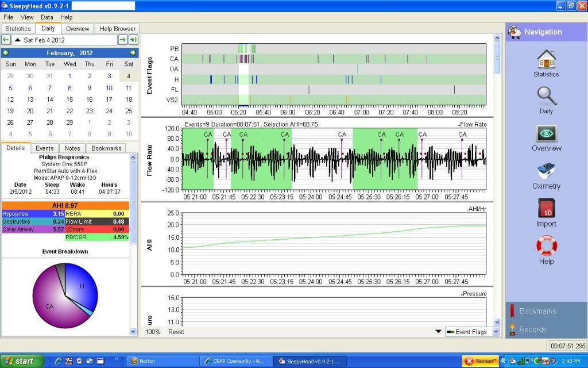The image size is (588, 368).
Task: Click the graph area scrollbar down arrow
Action: tap(497, 322)
